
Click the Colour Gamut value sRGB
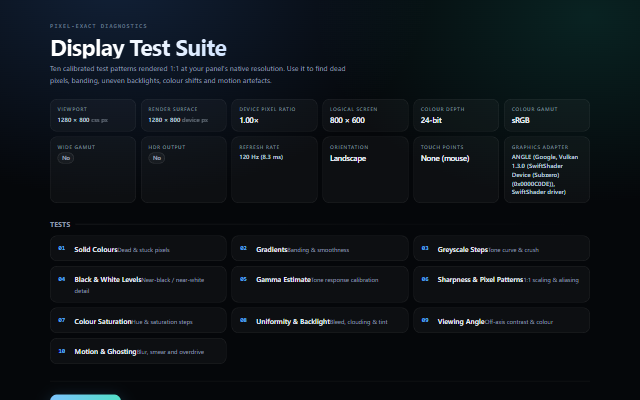[x=521, y=120]
